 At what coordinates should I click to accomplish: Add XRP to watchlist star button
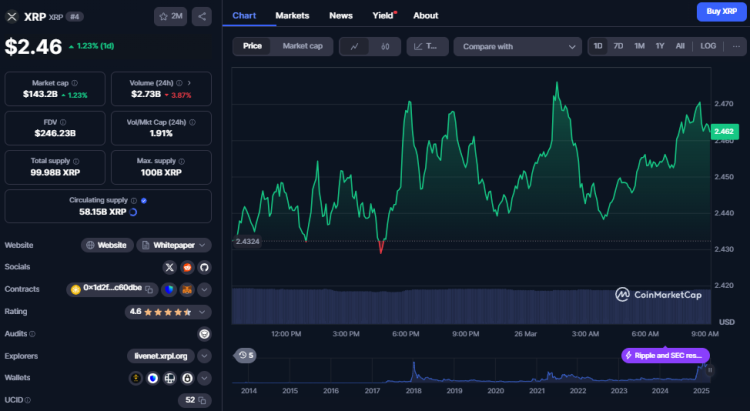pyautogui.click(x=170, y=17)
